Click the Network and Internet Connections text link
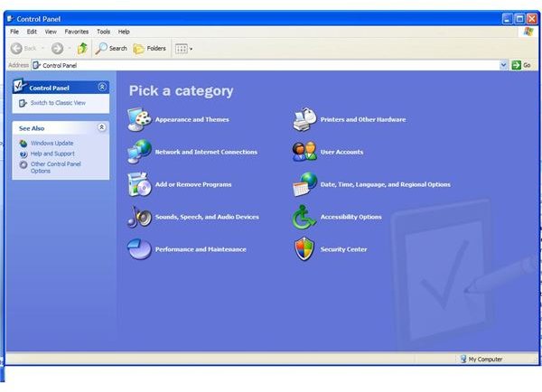 coord(206,152)
